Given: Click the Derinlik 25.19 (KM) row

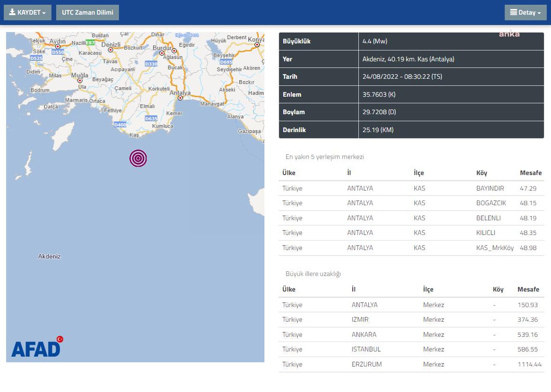Looking at the screenshot, I should click(412, 130).
